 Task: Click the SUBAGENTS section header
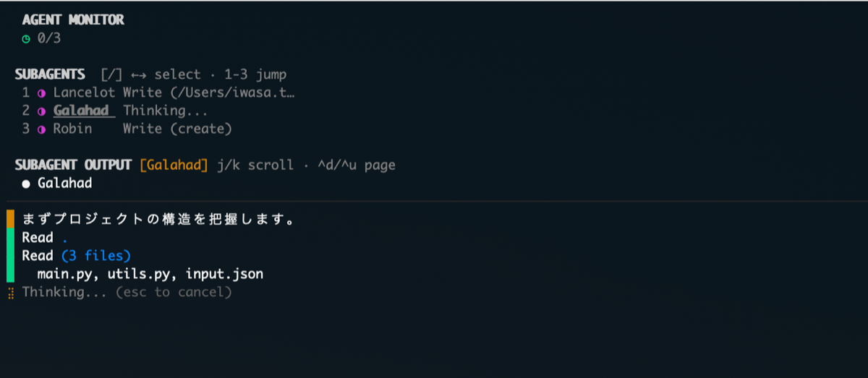(50, 74)
